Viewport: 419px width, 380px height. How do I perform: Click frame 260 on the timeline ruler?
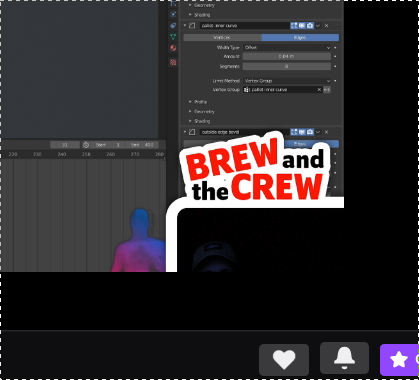(x=111, y=154)
